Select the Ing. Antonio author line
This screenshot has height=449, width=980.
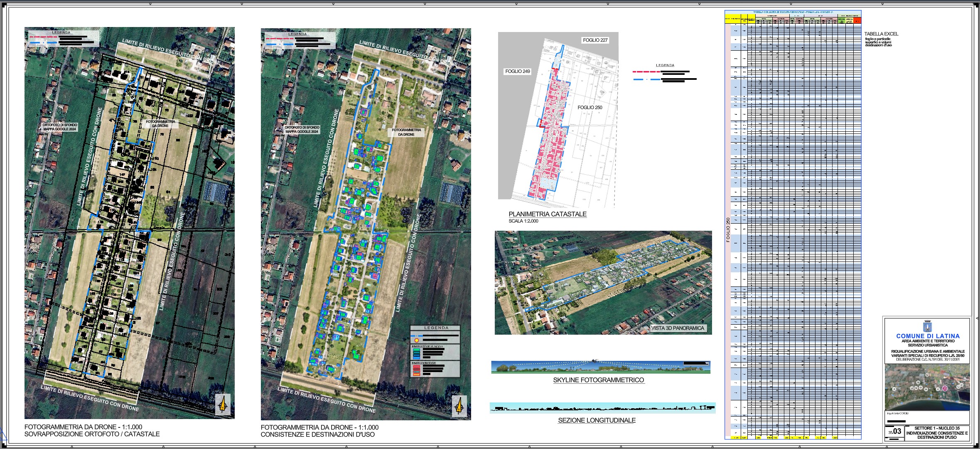point(897,413)
